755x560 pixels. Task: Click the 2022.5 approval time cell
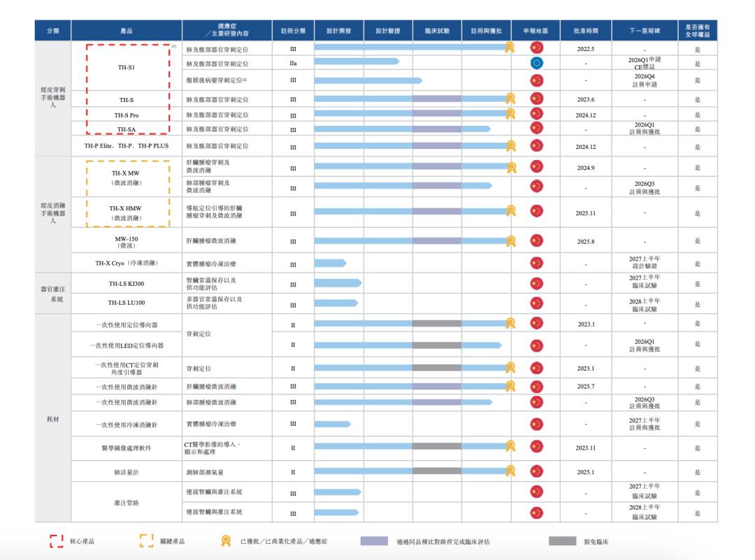(586, 49)
